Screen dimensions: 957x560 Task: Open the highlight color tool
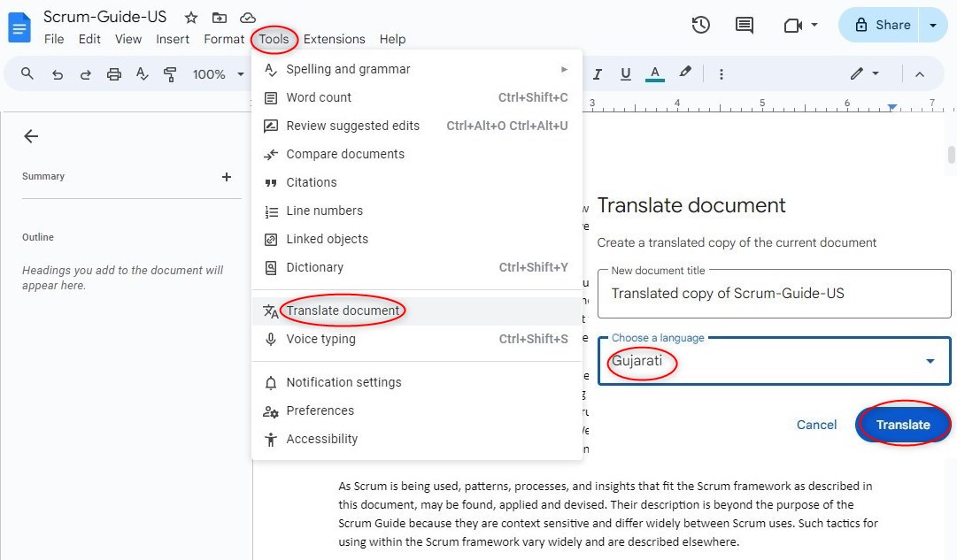coord(685,73)
